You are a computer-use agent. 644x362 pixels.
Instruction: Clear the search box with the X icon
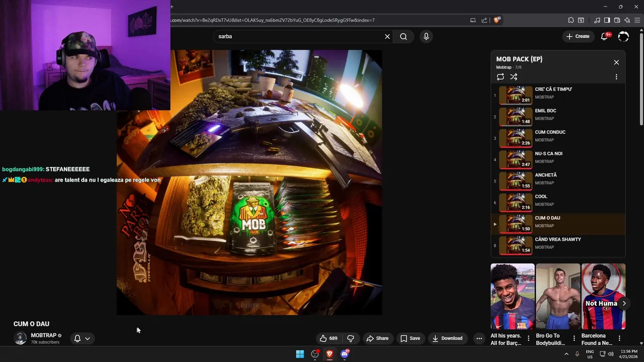pyautogui.click(x=387, y=36)
